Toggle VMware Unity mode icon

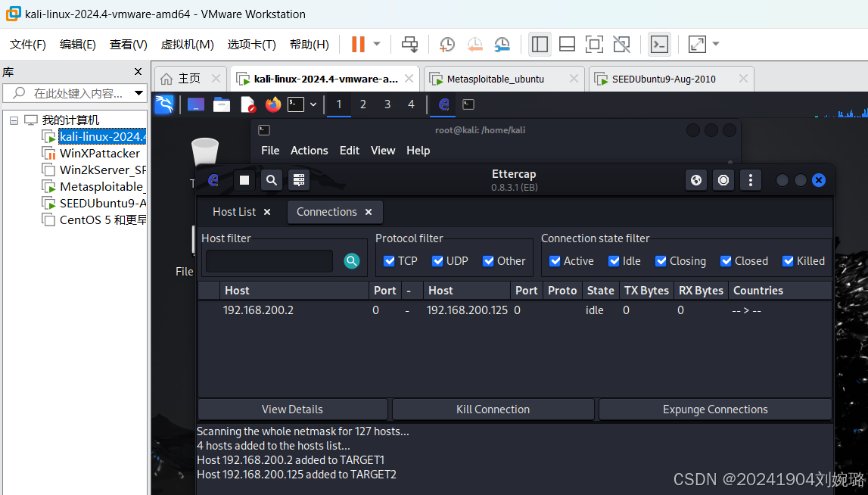point(621,45)
